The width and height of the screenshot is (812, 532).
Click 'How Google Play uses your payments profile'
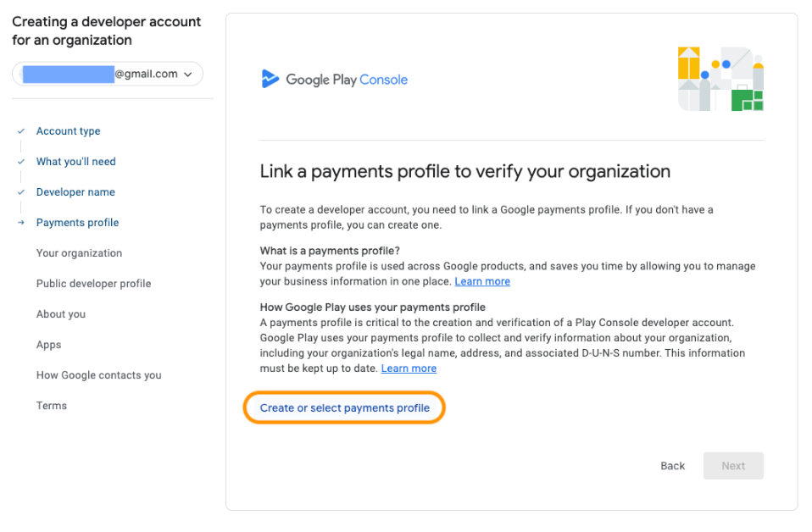373,308
